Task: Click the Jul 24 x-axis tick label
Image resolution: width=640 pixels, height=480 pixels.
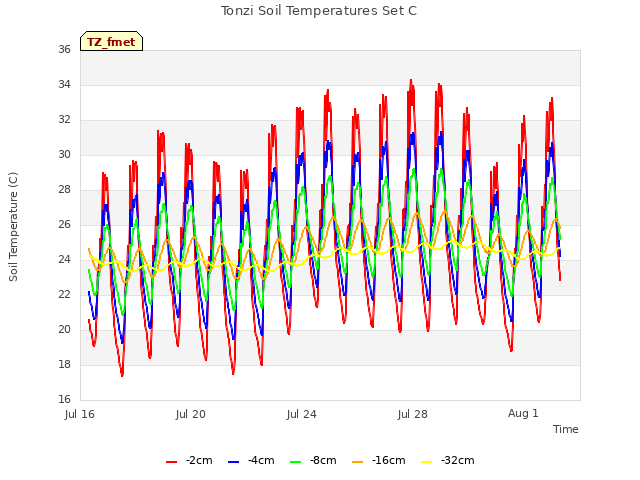Action: pyautogui.click(x=302, y=414)
